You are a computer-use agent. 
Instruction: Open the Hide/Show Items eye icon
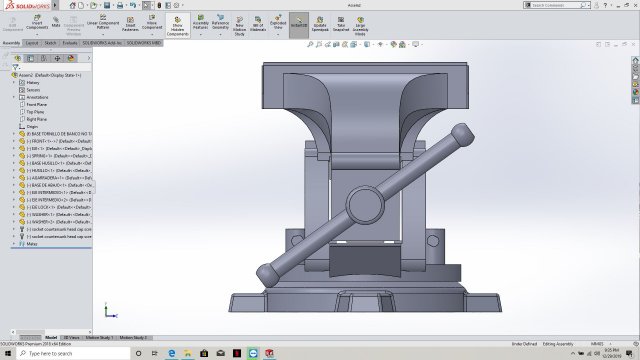coord(380,44)
